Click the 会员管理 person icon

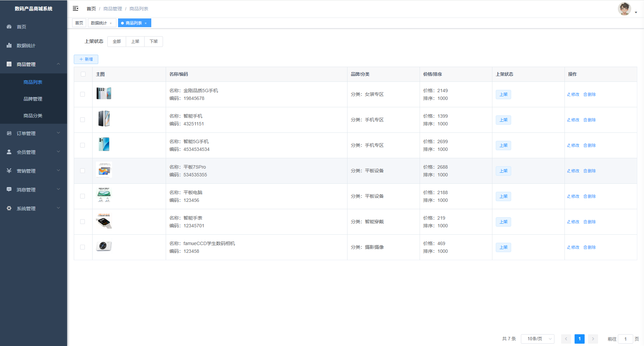click(9, 152)
